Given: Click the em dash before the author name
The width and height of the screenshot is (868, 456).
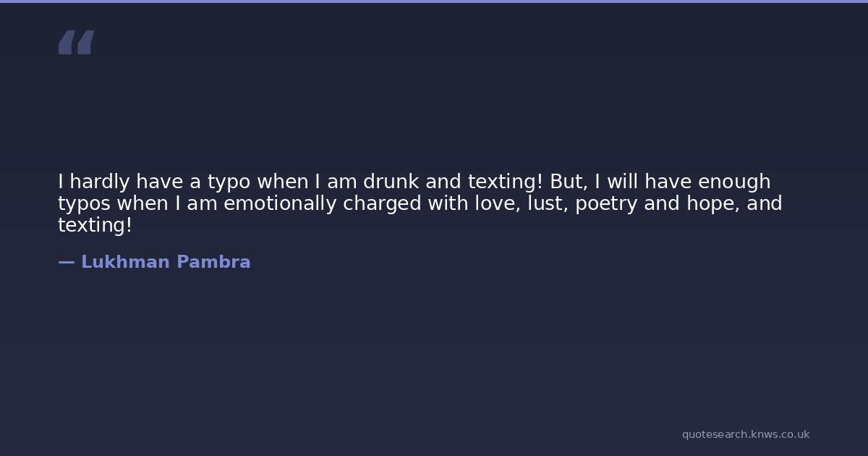Looking at the screenshot, I should click(x=66, y=262).
